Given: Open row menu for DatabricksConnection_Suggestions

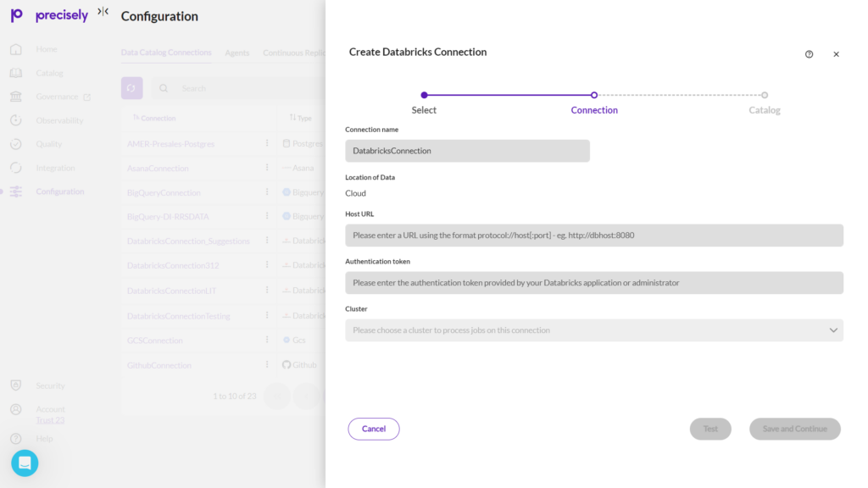Looking at the screenshot, I should [x=267, y=241].
